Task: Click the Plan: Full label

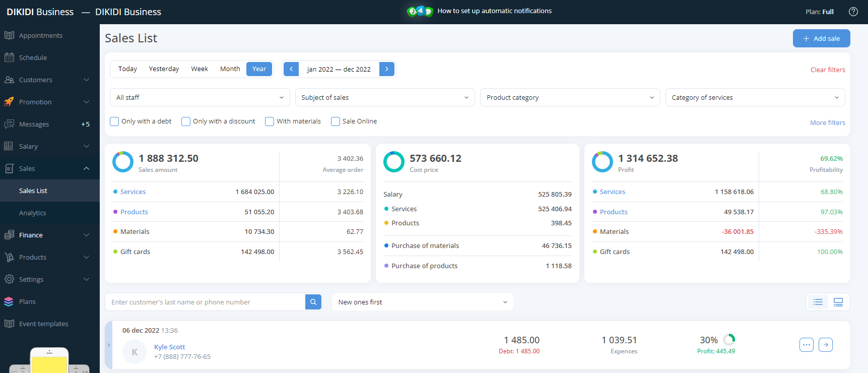Action: (820, 12)
